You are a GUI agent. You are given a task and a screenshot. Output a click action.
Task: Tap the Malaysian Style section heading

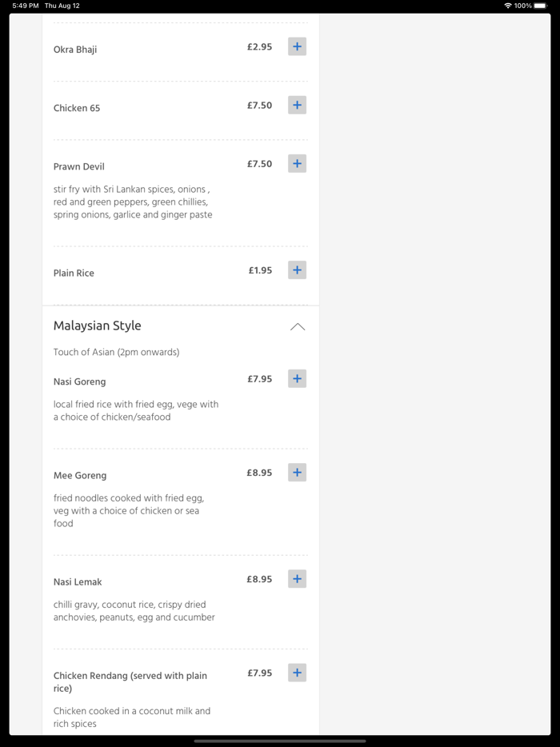(98, 326)
